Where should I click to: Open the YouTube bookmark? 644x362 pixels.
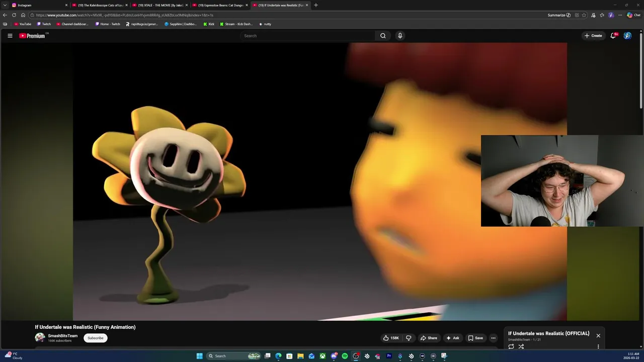23,24
